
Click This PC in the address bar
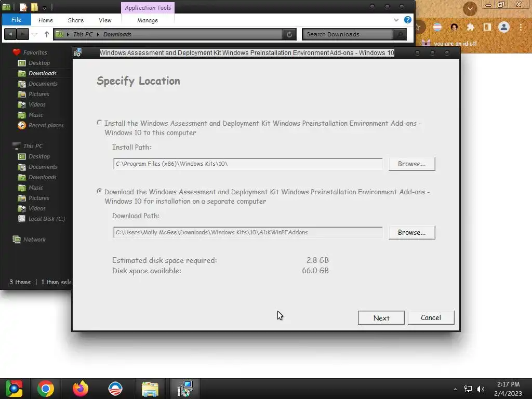[83, 34]
